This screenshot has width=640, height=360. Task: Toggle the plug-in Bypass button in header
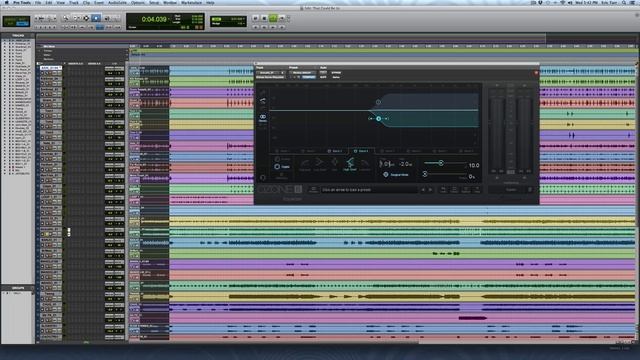[x=336, y=72]
